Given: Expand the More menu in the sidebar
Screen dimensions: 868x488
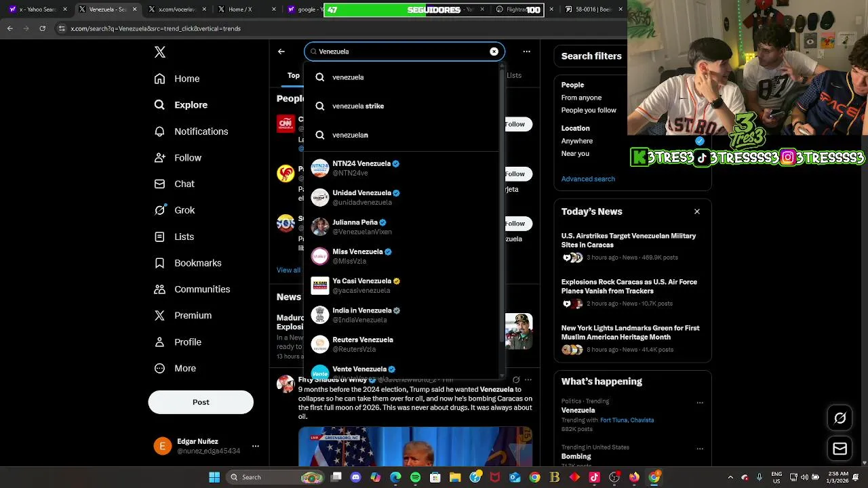Looking at the screenshot, I should click(175, 368).
